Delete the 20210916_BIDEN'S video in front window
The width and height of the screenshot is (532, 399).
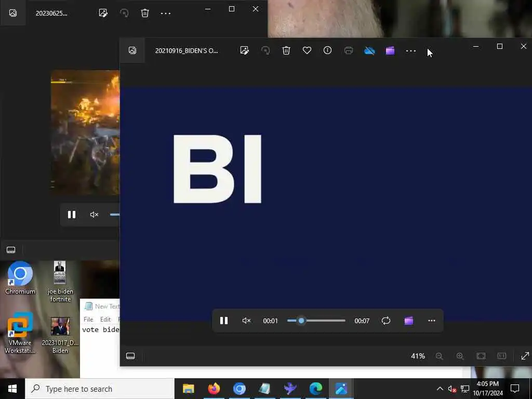click(286, 50)
